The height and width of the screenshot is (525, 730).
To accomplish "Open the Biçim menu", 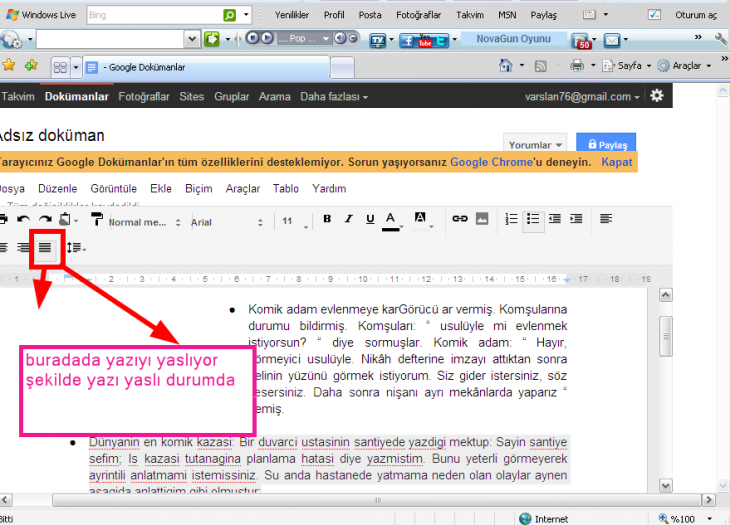I will point(199,189).
